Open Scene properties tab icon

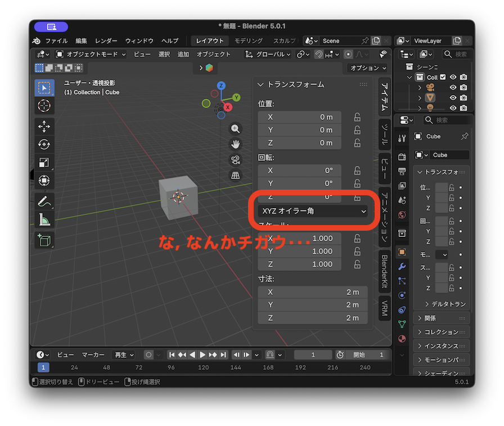[x=402, y=200]
